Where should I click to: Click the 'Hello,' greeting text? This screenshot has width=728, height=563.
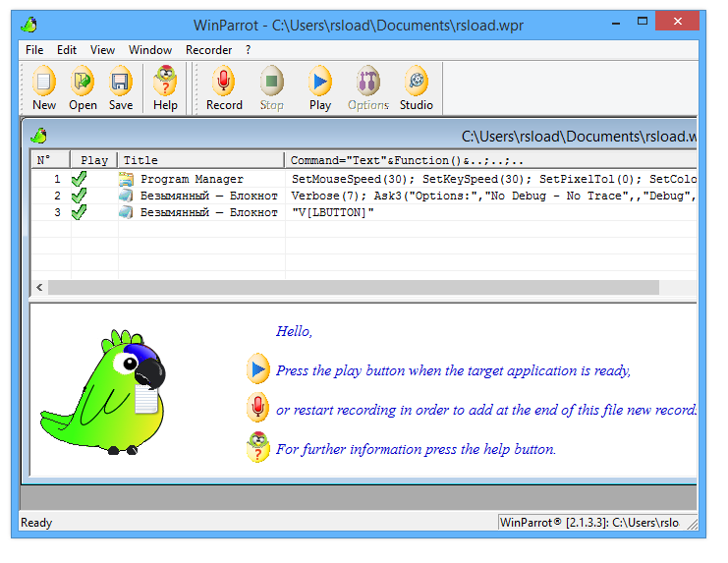click(x=295, y=331)
